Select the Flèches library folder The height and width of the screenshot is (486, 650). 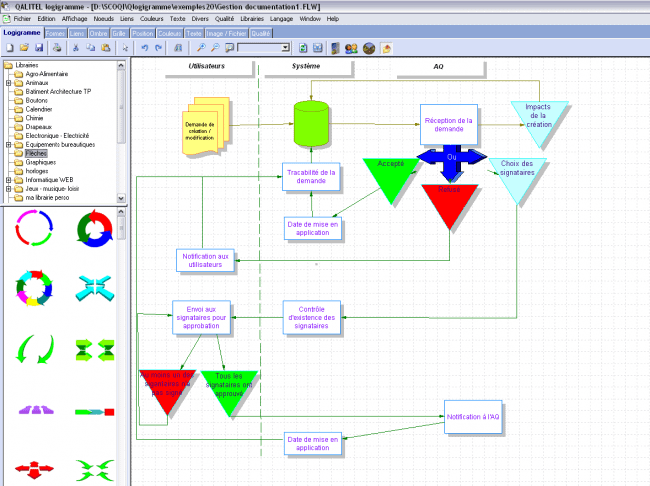(36, 153)
